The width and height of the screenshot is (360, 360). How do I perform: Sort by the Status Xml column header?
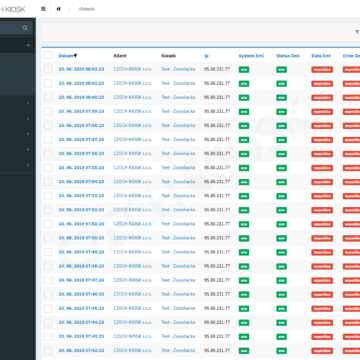pos(288,56)
